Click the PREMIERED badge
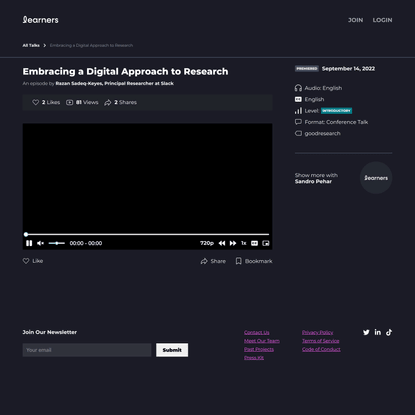This screenshot has width=415, height=415. pyautogui.click(x=307, y=69)
